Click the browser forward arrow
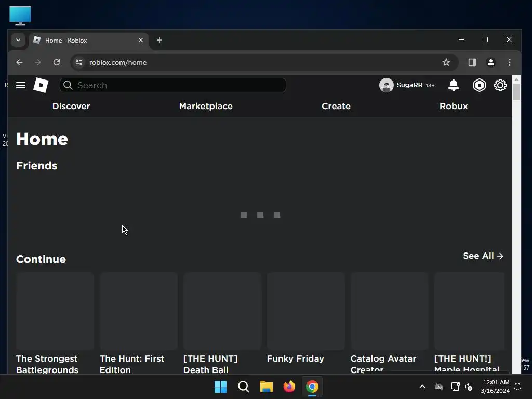Image resolution: width=532 pixels, height=399 pixels. [38, 62]
